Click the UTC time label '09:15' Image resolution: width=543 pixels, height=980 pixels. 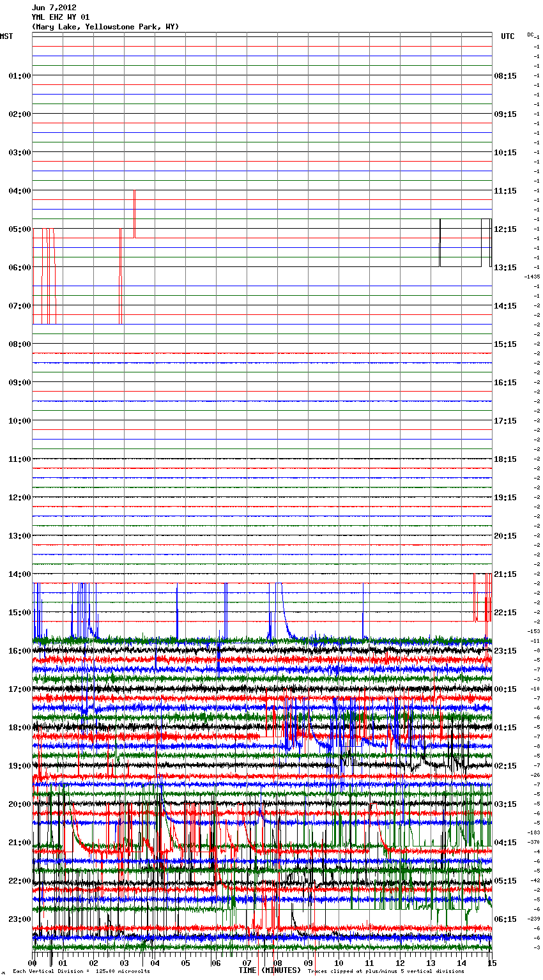pos(505,114)
